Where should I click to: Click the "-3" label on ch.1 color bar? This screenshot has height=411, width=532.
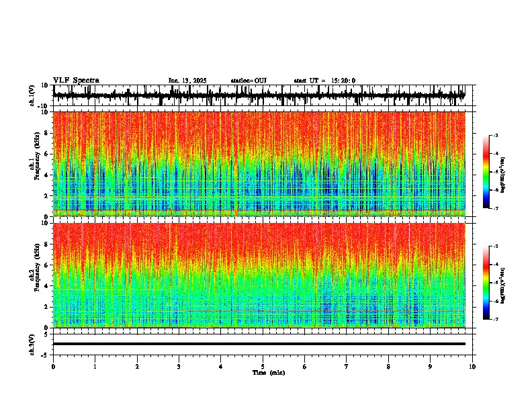pyautogui.click(x=495, y=136)
